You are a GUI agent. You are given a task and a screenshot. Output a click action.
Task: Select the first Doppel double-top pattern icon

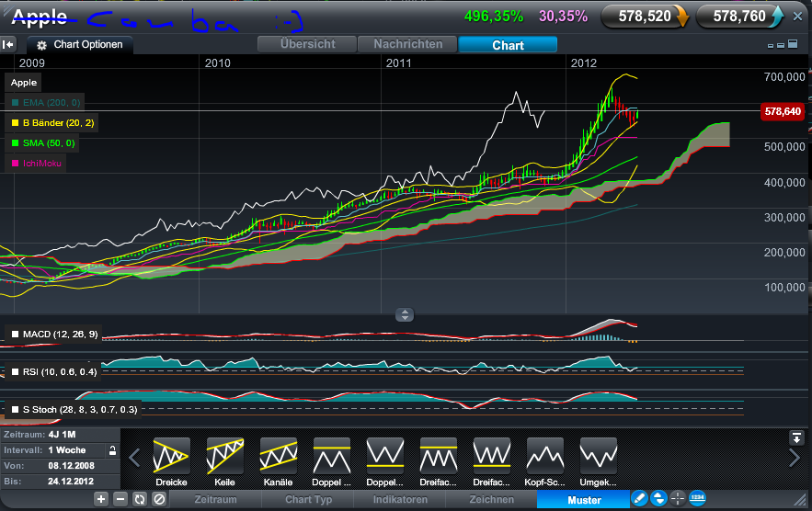tap(331, 456)
